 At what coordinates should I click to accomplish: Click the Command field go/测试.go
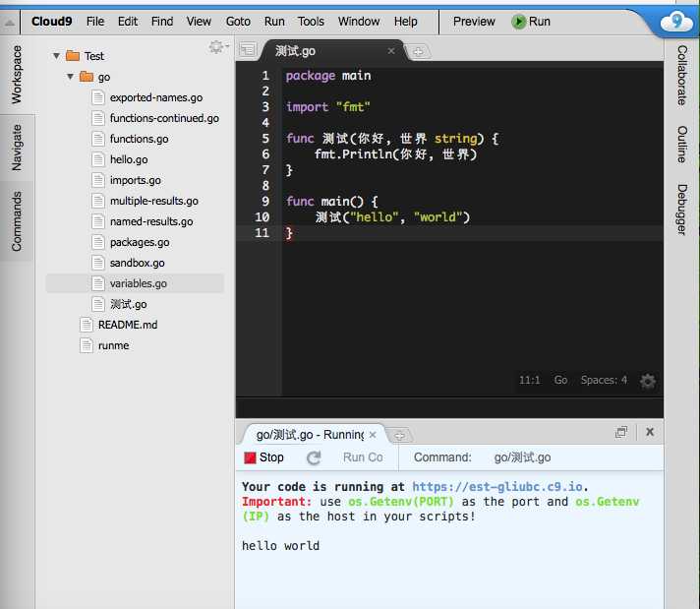tap(522, 457)
